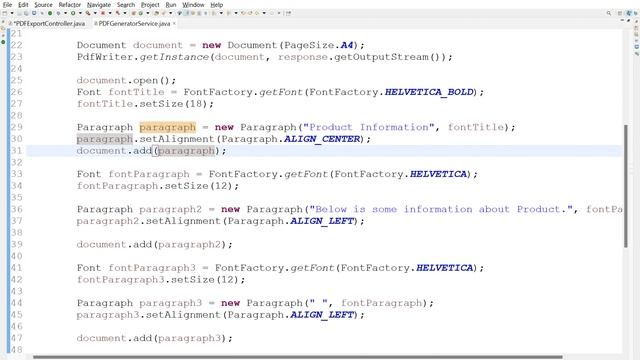The image size is (640, 360).
Task: Click 'getInstance' on line 23
Action: pos(174,57)
